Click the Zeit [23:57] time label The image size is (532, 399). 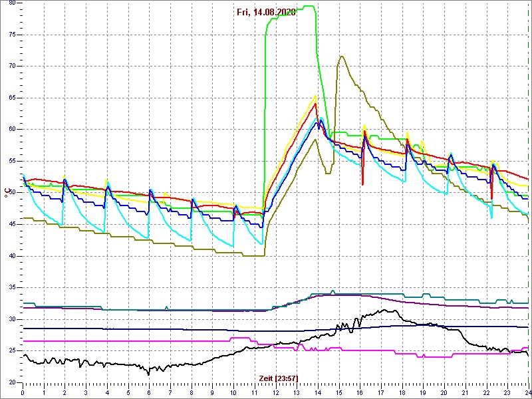(278, 378)
